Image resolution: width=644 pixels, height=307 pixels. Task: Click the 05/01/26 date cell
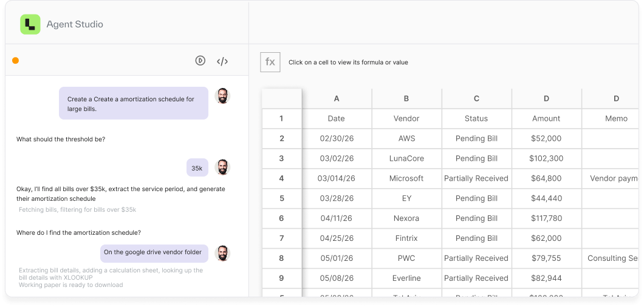337,258
